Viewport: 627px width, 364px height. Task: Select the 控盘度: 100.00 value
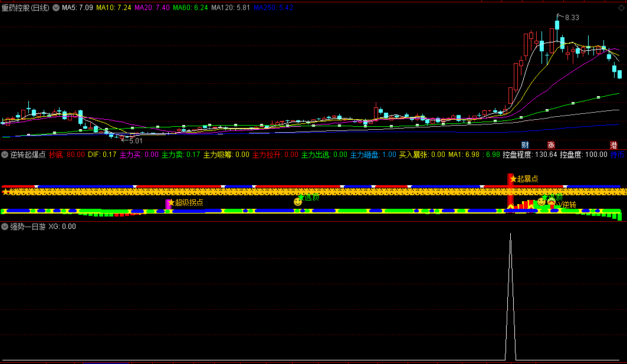point(584,155)
